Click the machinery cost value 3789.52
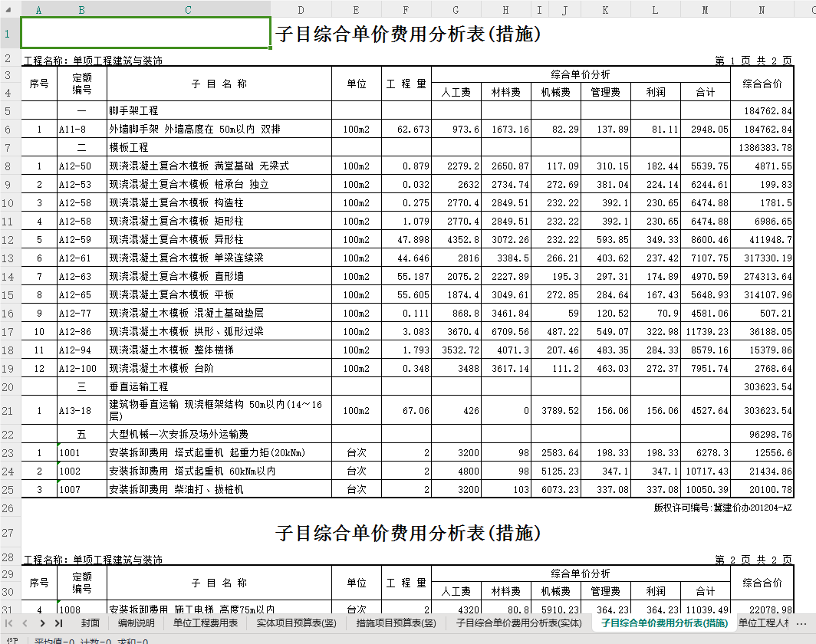This screenshot has width=816, height=644. [x=556, y=411]
